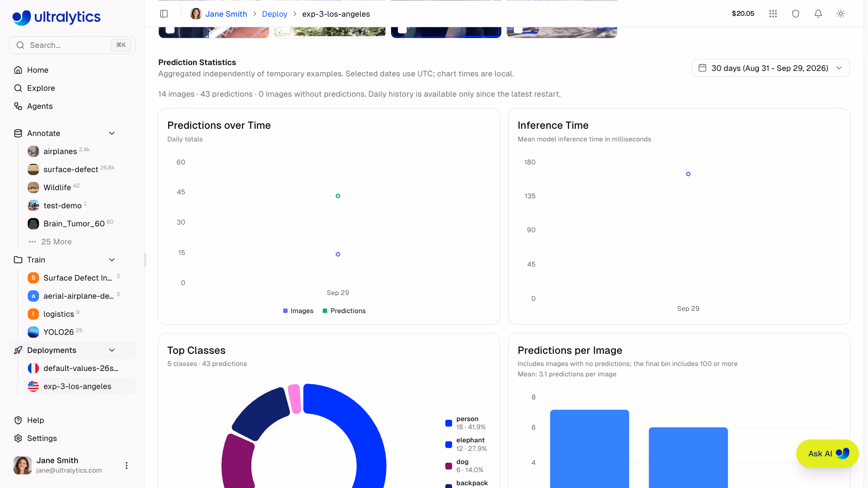
Task: Collapse the Train section chevron
Action: pos(112,260)
